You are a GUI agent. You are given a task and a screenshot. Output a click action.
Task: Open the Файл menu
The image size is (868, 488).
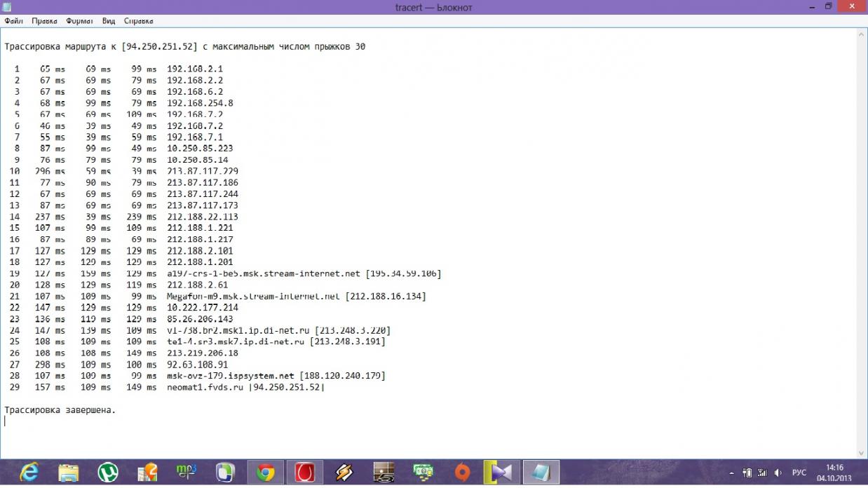[x=13, y=21]
